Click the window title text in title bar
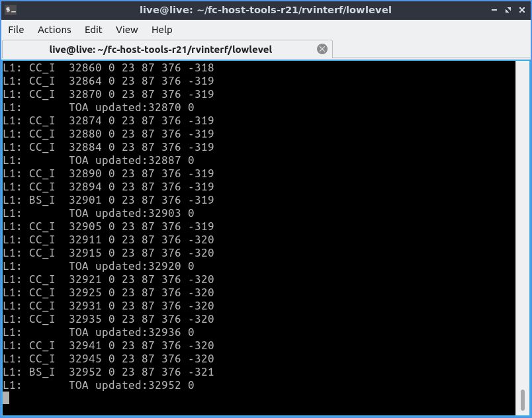The image size is (532, 418). coord(265,10)
